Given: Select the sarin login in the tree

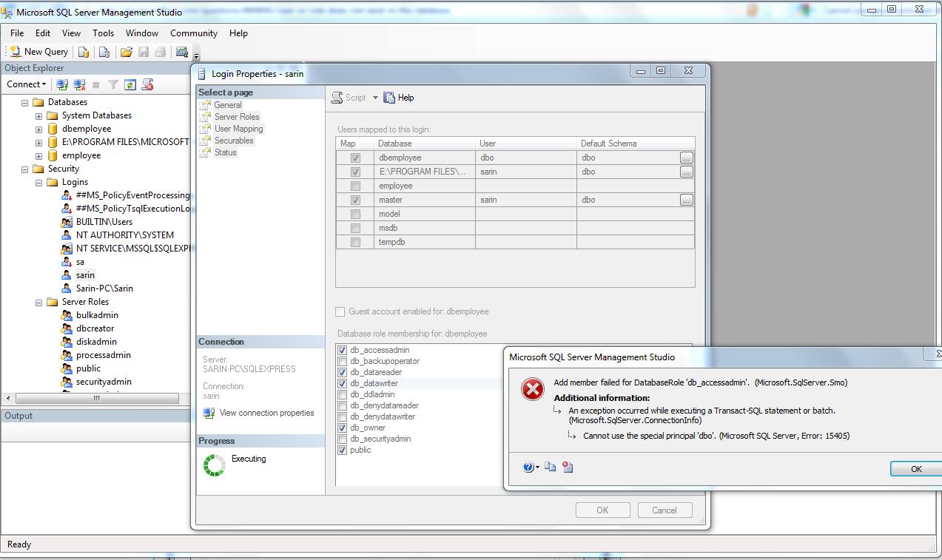Looking at the screenshot, I should [85, 275].
